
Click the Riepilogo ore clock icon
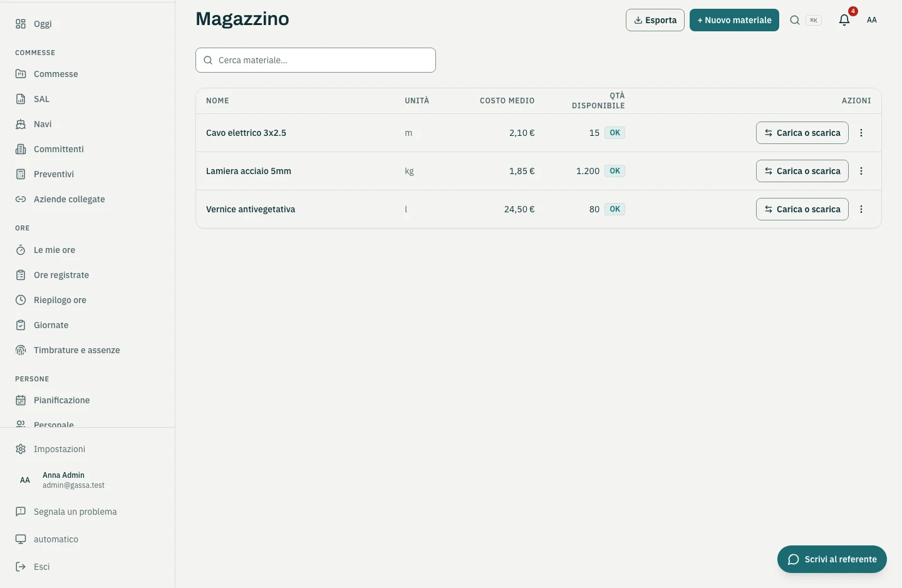click(21, 300)
